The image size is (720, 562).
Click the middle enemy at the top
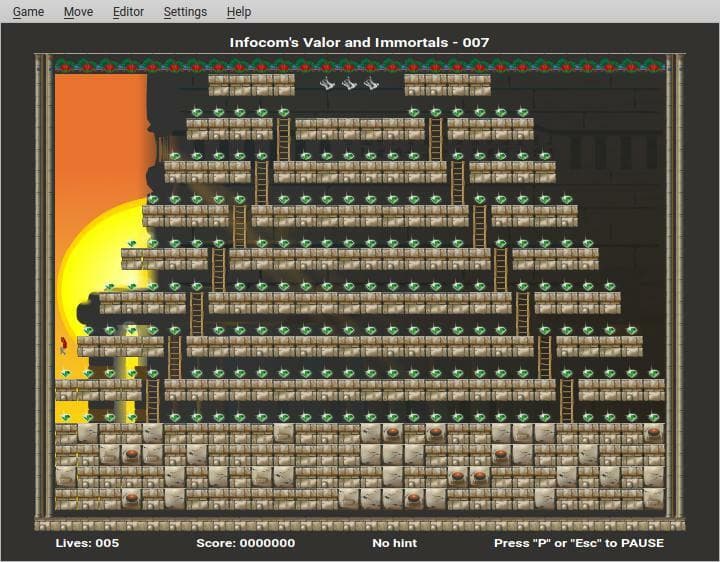pos(349,84)
